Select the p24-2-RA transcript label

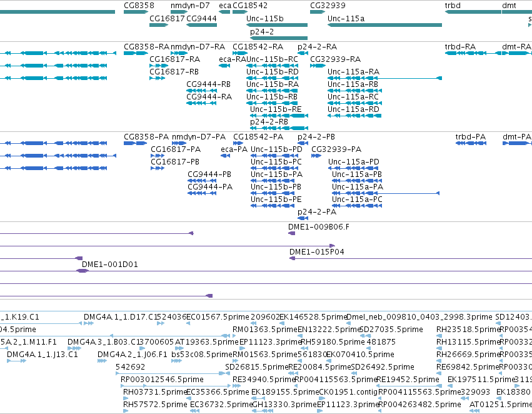coord(317,46)
